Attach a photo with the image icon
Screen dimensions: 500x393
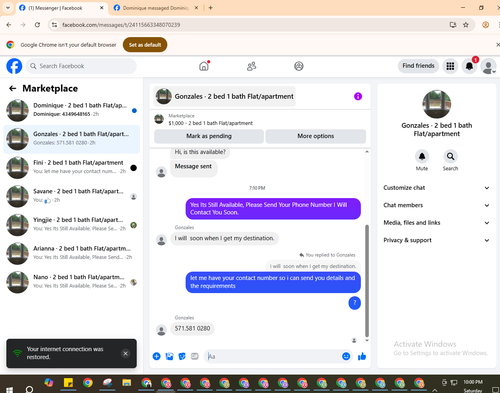[169, 356]
